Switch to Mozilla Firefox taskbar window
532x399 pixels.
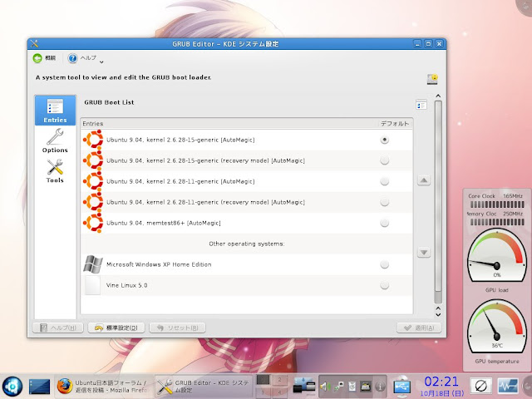[x=103, y=387]
